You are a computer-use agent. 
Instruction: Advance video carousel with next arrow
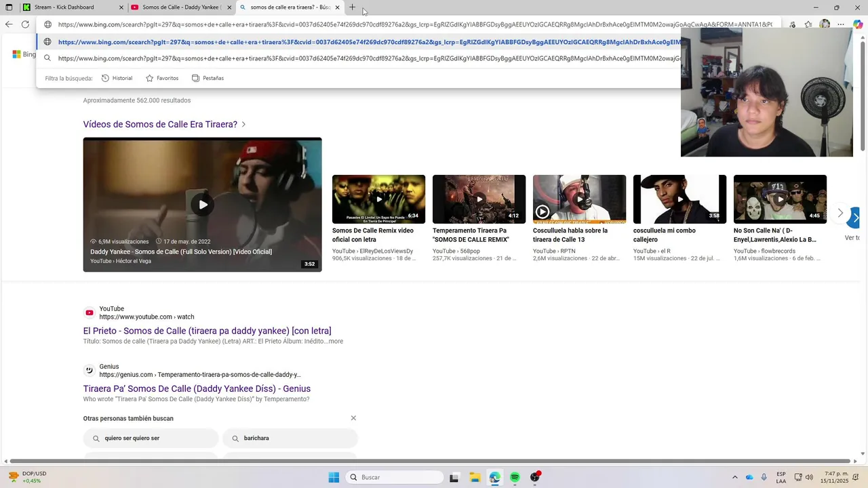(x=840, y=213)
